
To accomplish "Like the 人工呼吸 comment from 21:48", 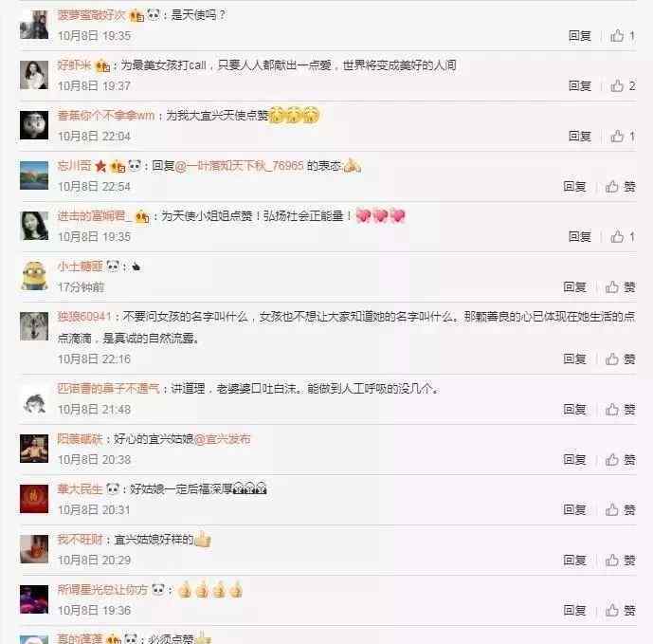I will click(x=620, y=410).
